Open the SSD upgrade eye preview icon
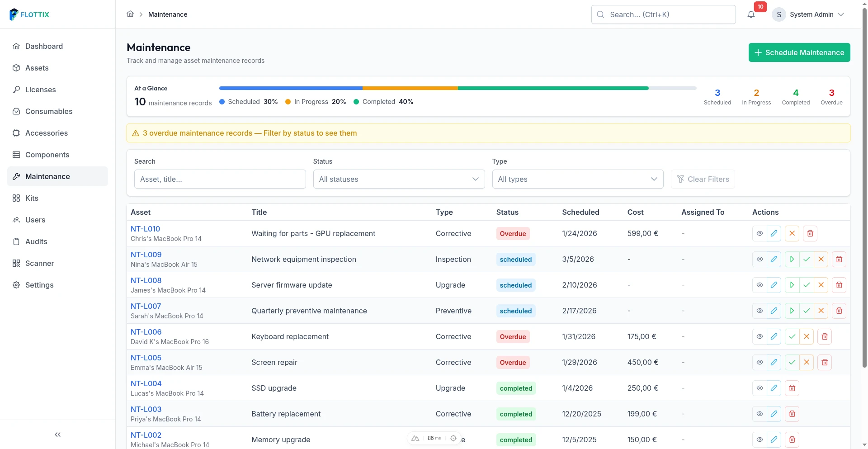Viewport: 868px width, 449px height. (x=759, y=388)
